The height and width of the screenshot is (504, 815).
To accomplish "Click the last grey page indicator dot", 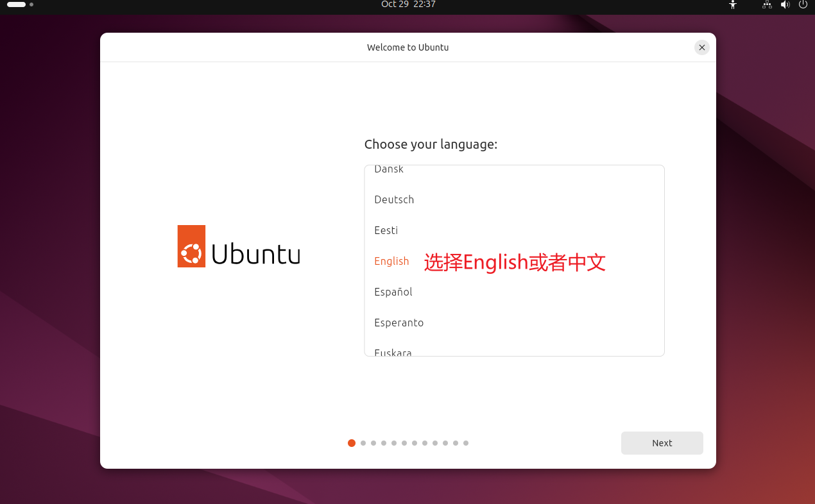I will click(466, 443).
